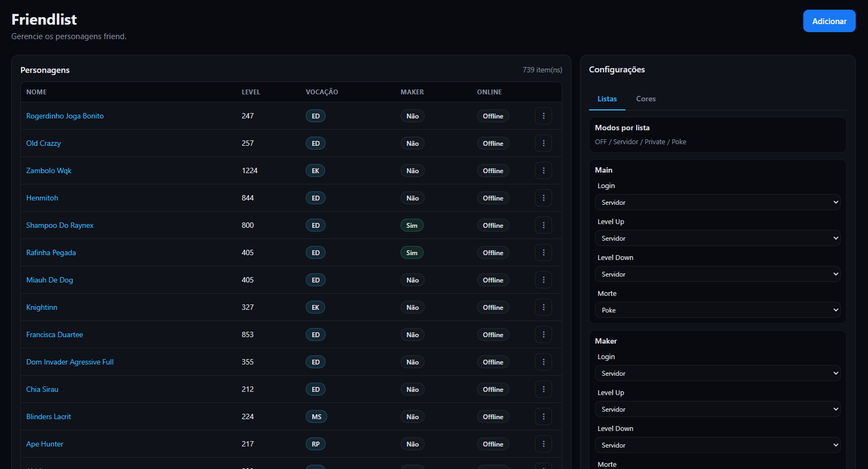Open actions menu for Shampoo Do Raynex
The width and height of the screenshot is (868, 469).
(544, 225)
